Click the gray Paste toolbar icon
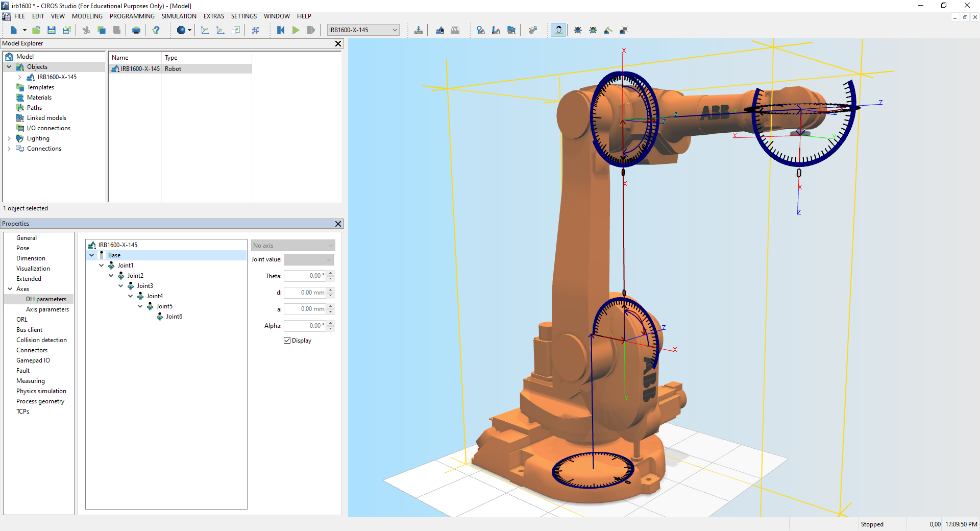This screenshot has height=531, width=980. pyautogui.click(x=116, y=30)
